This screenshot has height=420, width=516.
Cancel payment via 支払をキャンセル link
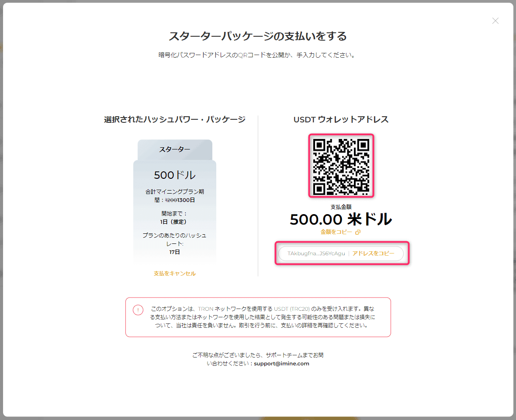point(174,274)
